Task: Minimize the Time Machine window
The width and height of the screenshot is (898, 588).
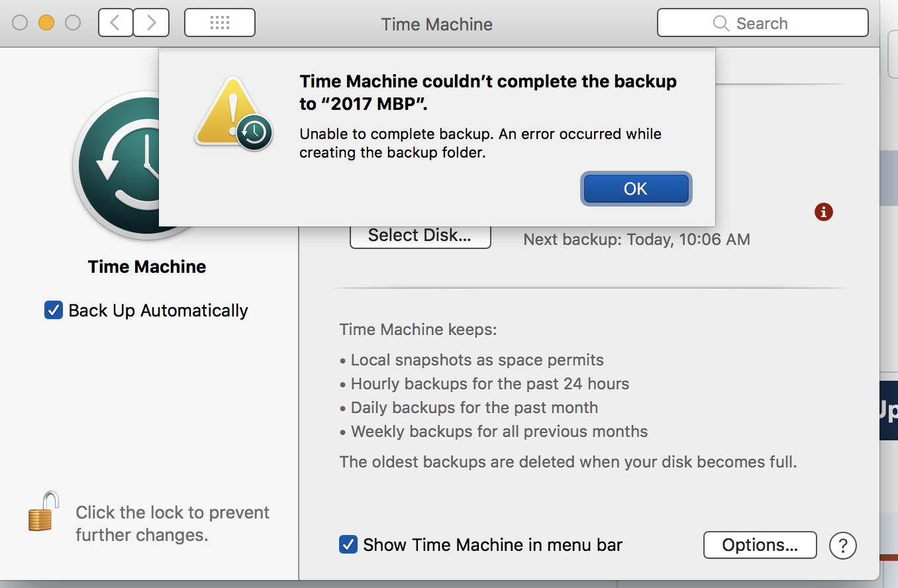Action: point(46,23)
